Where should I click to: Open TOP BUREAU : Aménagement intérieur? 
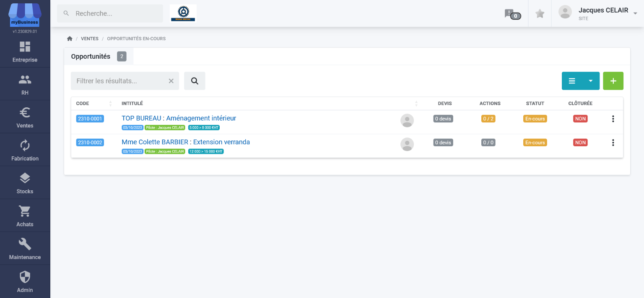pyautogui.click(x=179, y=118)
